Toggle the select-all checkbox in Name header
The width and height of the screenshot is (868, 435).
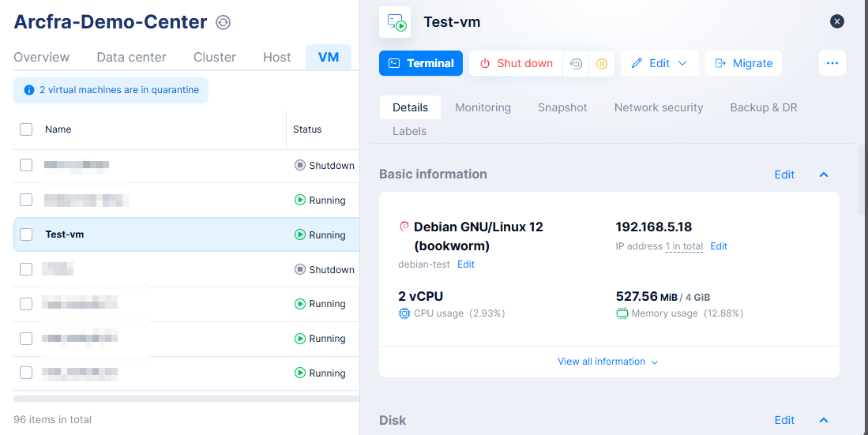[26, 129]
